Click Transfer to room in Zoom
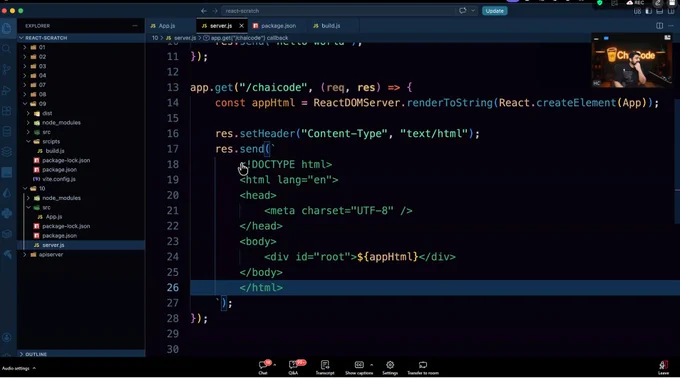 pos(423,367)
